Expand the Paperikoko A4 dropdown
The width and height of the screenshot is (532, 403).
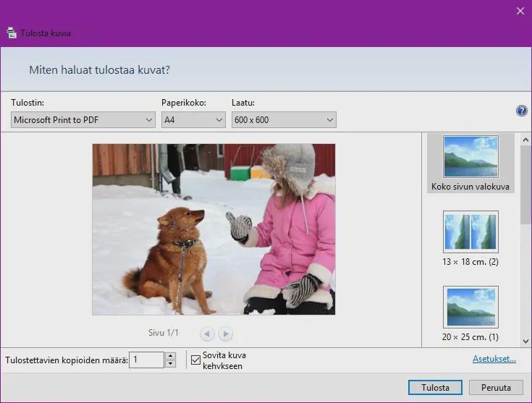point(193,120)
